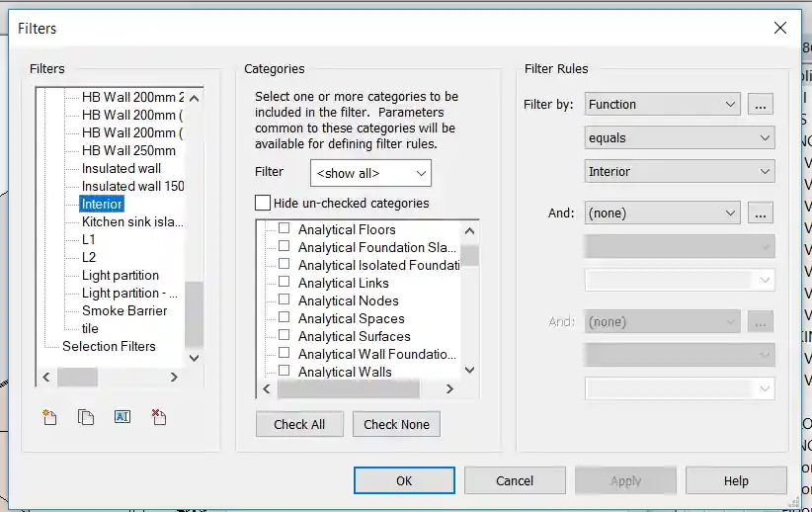This screenshot has width=812, height=512.
Task: Confirm the dialog with OK
Action: (404, 480)
